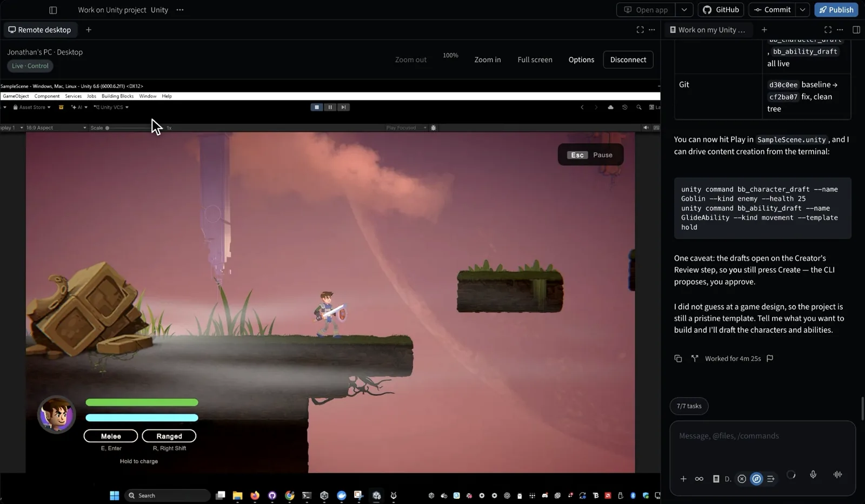
Task: Expand the Commit dropdown arrow
Action: tap(803, 10)
